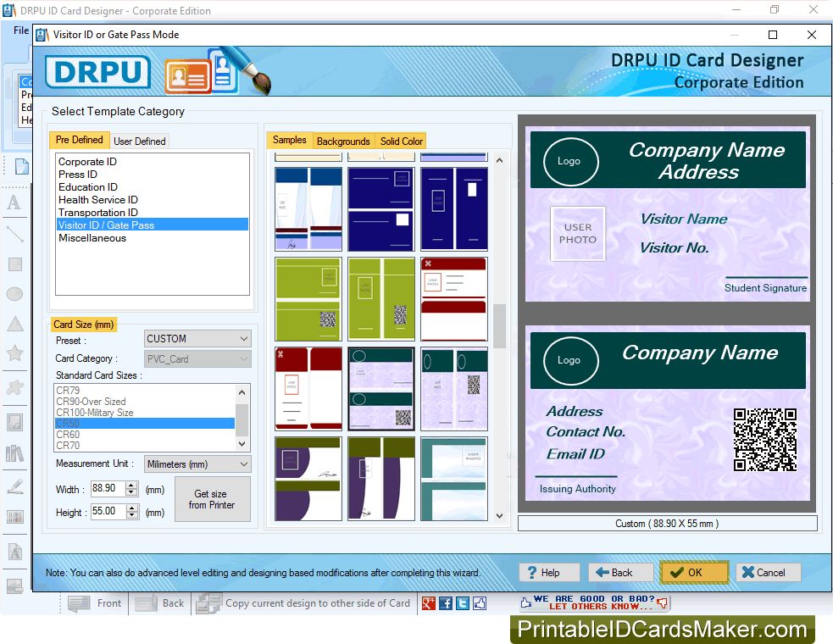Open the Image Library books tool
Image resolution: width=833 pixels, height=644 pixels.
tap(15, 453)
